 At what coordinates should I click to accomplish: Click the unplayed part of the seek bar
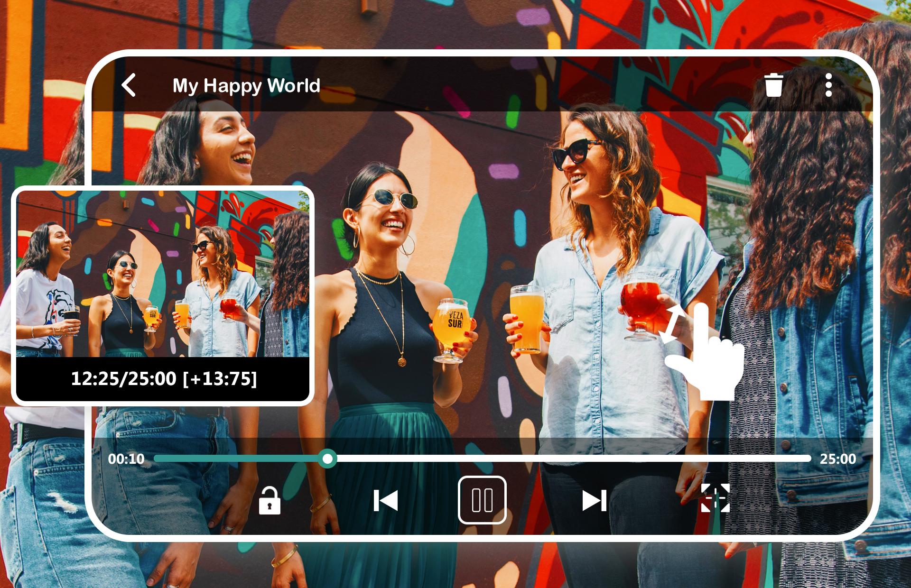pyautogui.click(x=574, y=459)
